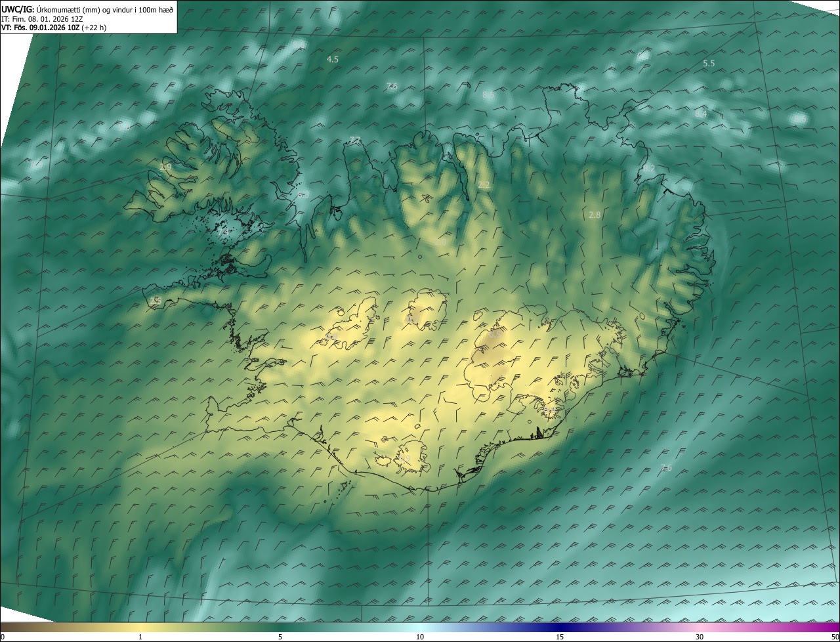Click the '2.9' value label over the Westfjords
Screen dimensions: 840x642
165,167
